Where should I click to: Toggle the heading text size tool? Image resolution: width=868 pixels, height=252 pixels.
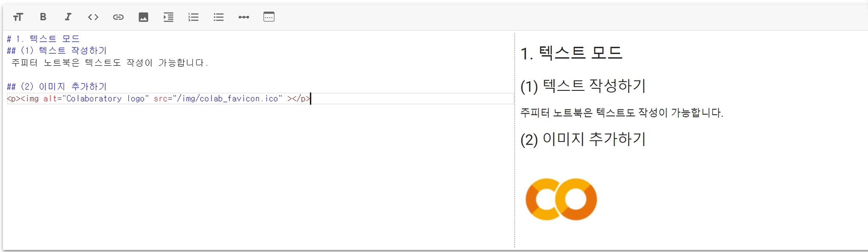pyautogui.click(x=18, y=17)
